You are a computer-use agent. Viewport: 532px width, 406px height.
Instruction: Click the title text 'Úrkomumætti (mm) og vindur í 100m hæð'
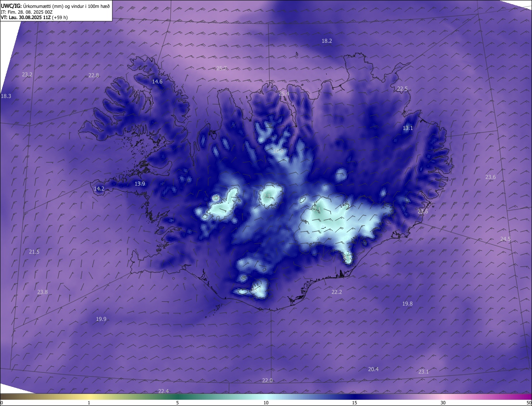[x=66, y=6]
